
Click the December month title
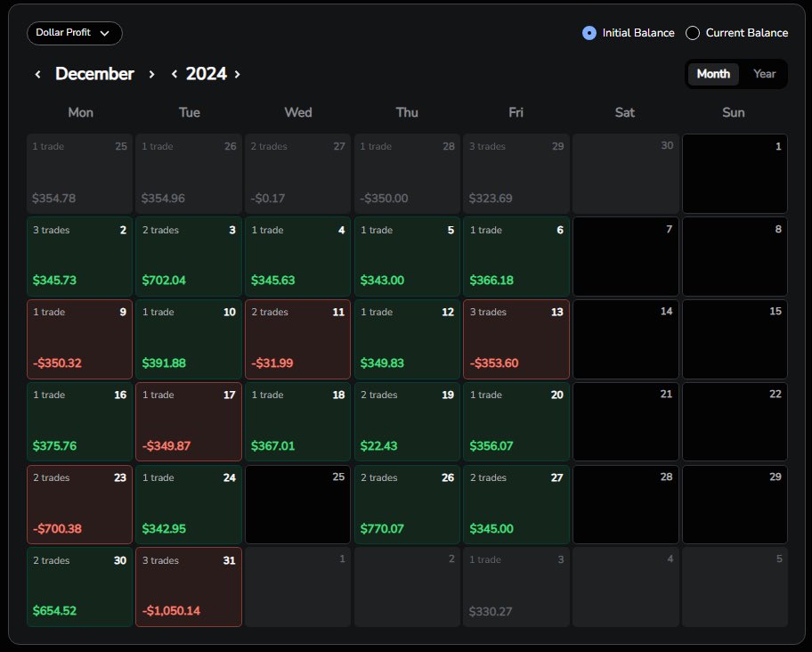tap(94, 74)
